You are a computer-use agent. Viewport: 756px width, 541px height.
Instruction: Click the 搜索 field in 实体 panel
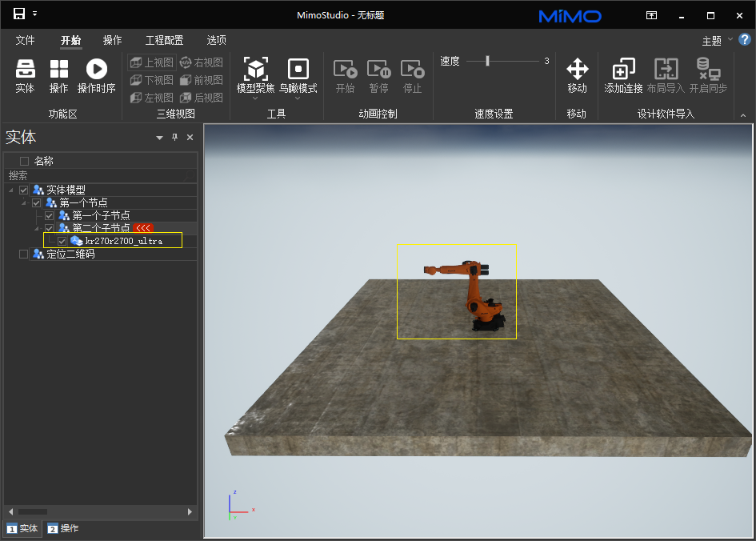(x=96, y=175)
